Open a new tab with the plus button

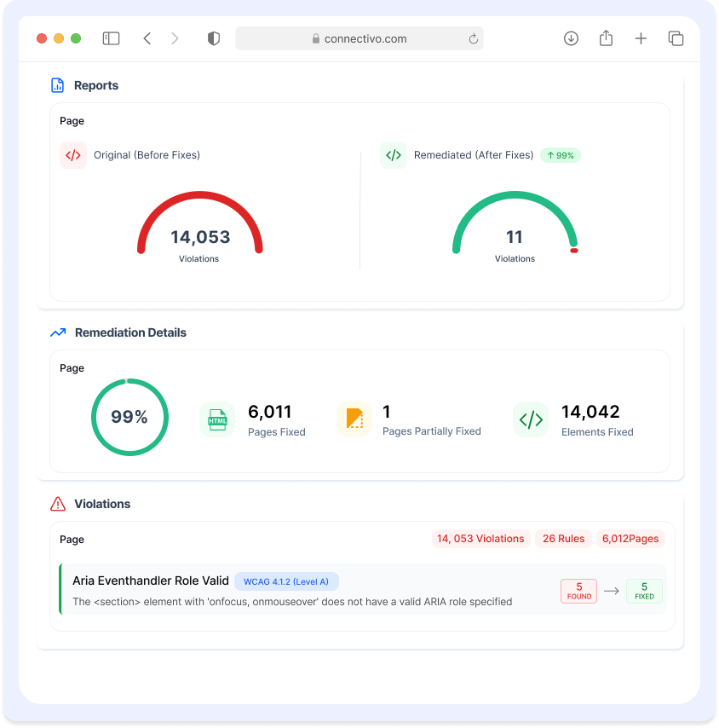pyautogui.click(x=641, y=38)
